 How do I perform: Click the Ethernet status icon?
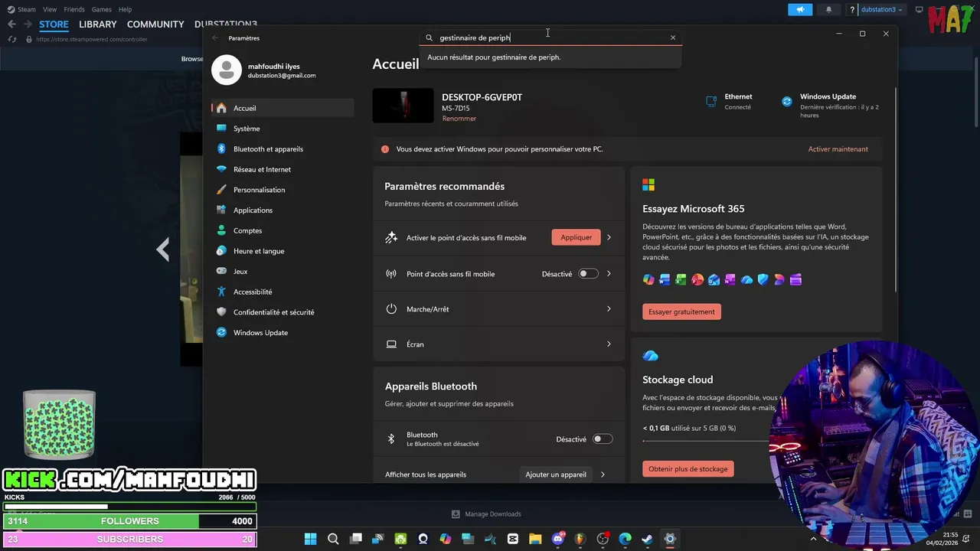point(710,101)
